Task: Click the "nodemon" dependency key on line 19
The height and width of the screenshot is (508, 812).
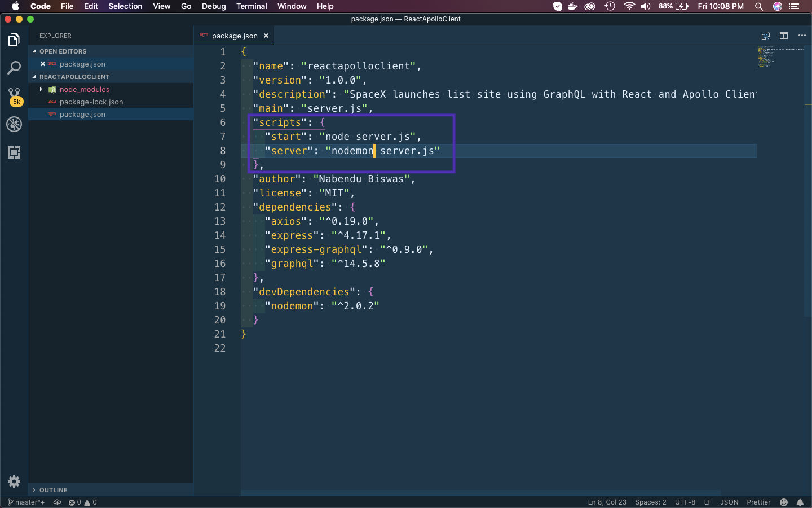Action: pyautogui.click(x=292, y=306)
